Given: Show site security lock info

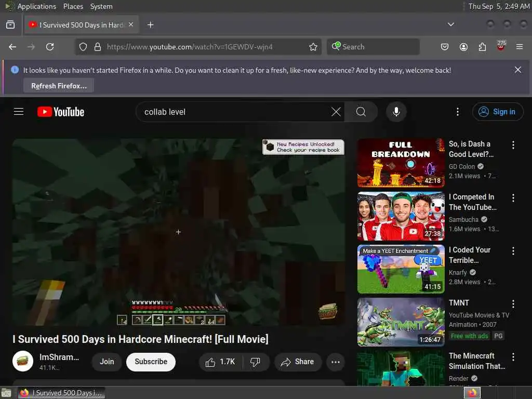Looking at the screenshot, I should pos(97,47).
